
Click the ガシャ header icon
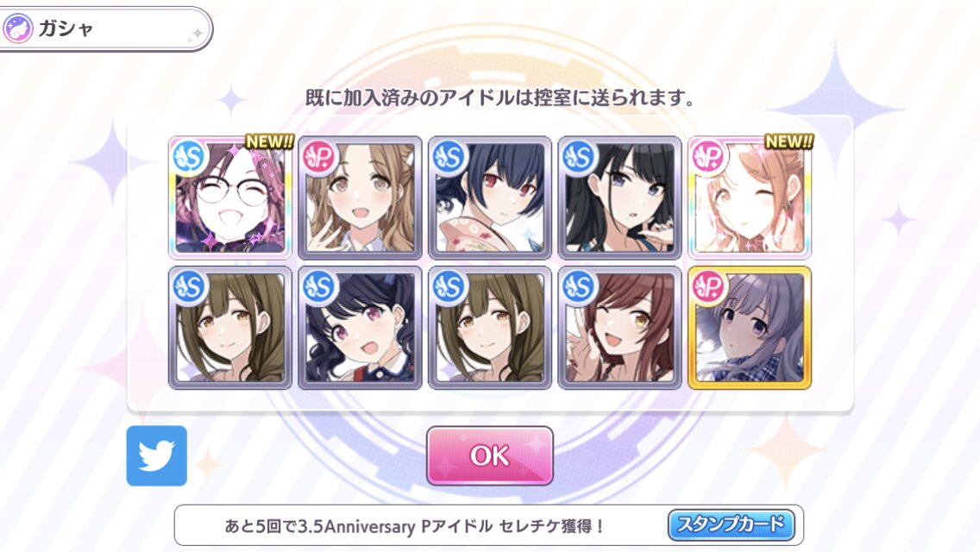point(18,28)
